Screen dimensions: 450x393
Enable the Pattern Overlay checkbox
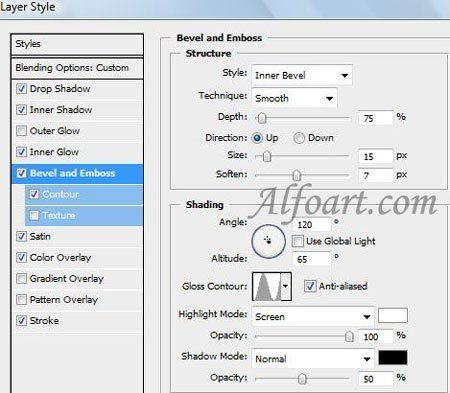coord(21,300)
